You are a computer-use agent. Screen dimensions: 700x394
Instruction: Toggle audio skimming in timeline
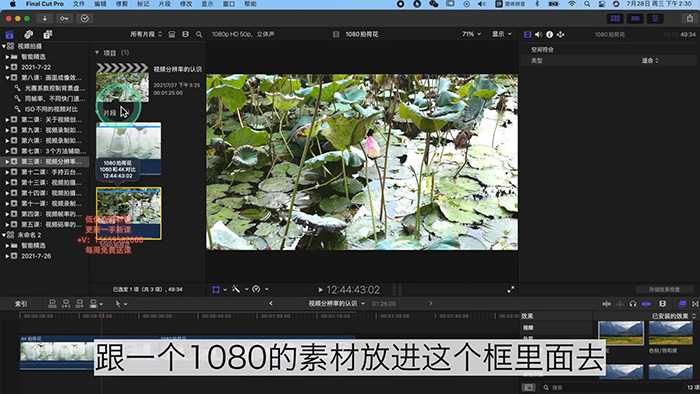tap(620, 304)
